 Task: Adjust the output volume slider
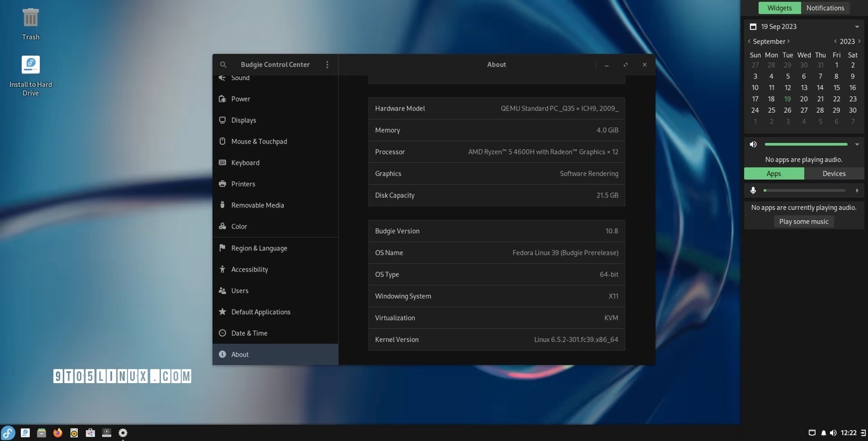click(x=806, y=144)
